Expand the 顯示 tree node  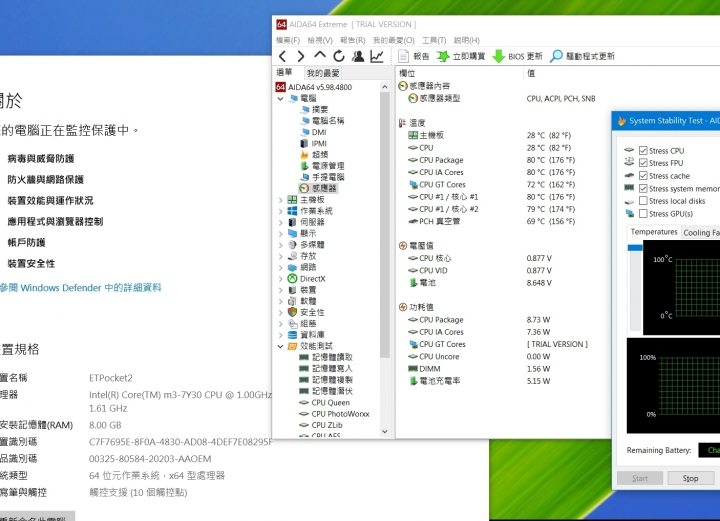pyautogui.click(x=281, y=234)
